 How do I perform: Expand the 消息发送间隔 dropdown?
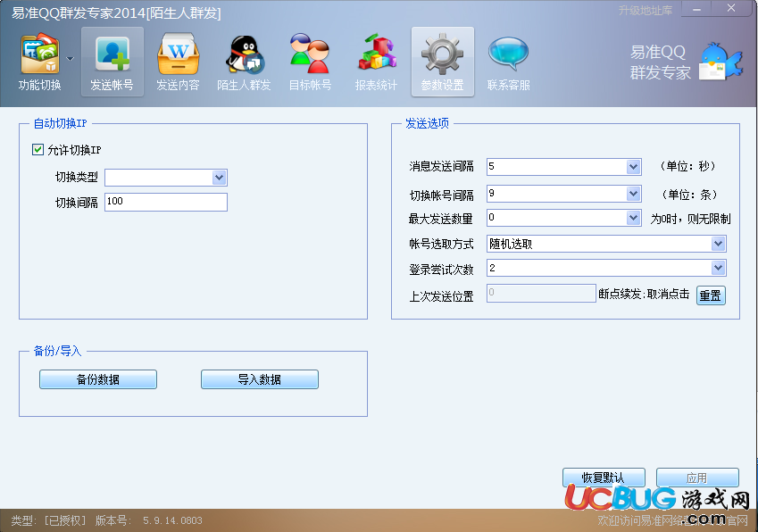[x=633, y=167]
